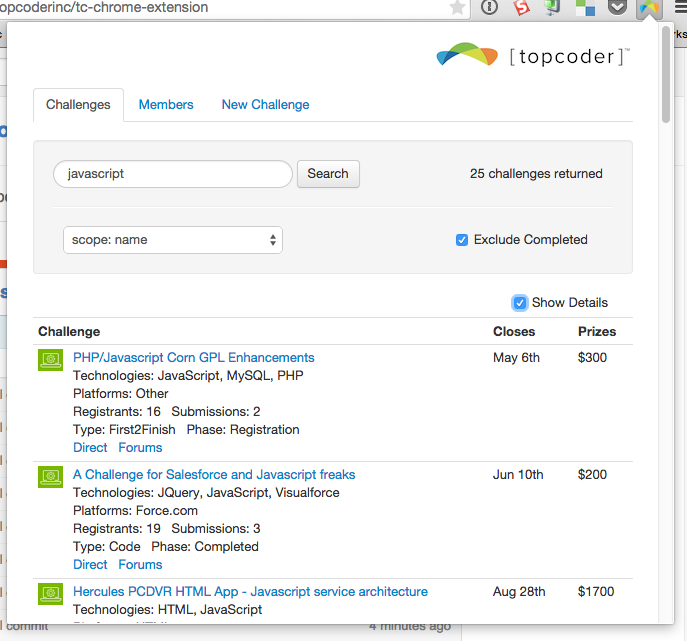Click the green and blue squares extension icon
Screen dimensions: 687x641
coord(585,7)
